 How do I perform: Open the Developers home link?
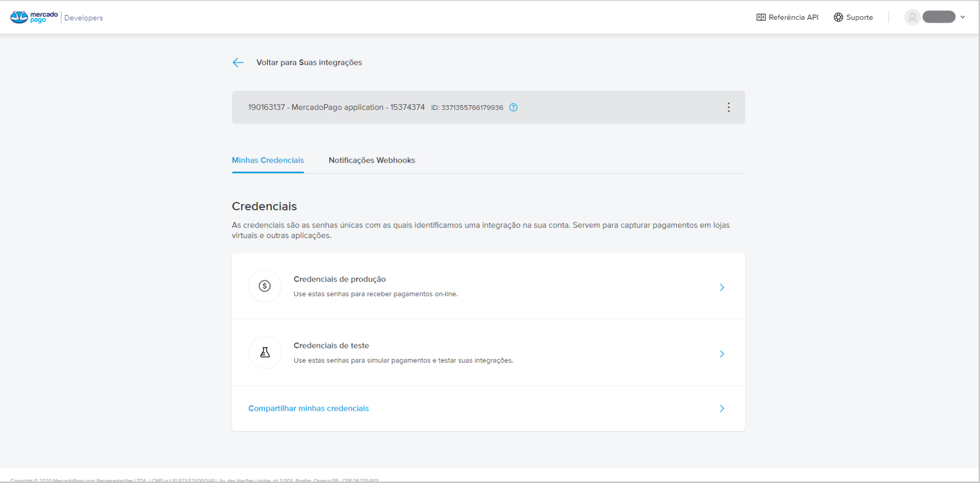pyautogui.click(x=83, y=18)
